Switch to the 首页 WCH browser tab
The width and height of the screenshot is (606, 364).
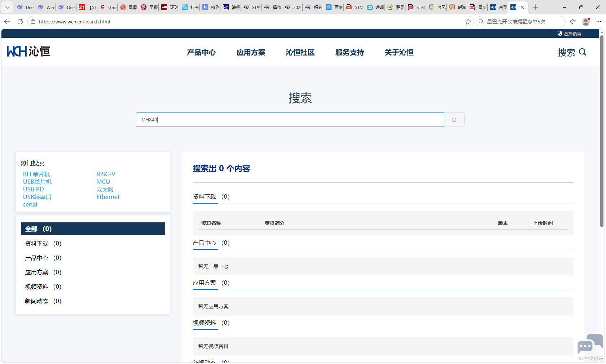pyautogui.click(x=498, y=7)
